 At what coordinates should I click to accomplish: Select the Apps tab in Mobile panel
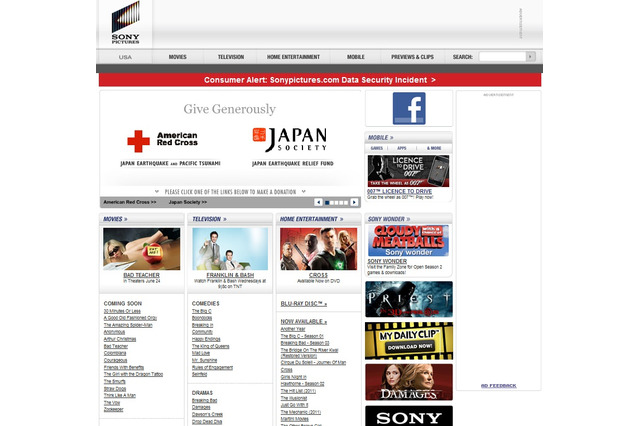pos(402,148)
